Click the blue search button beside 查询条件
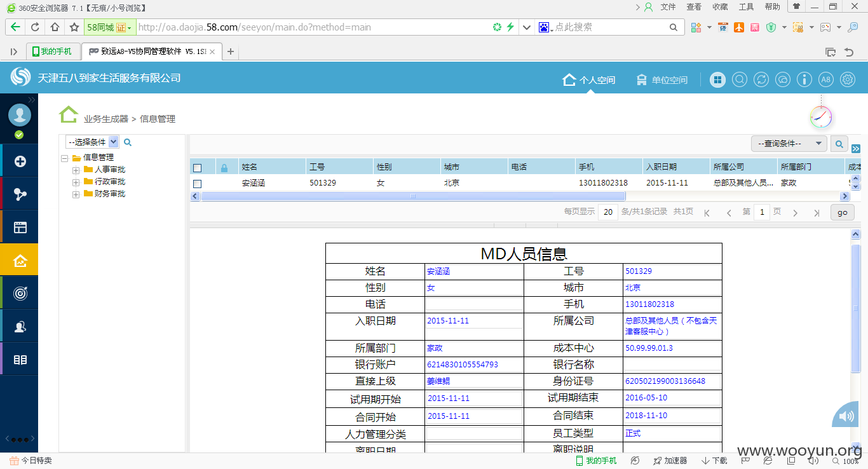868x469 pixels. (x=839, y=144)
